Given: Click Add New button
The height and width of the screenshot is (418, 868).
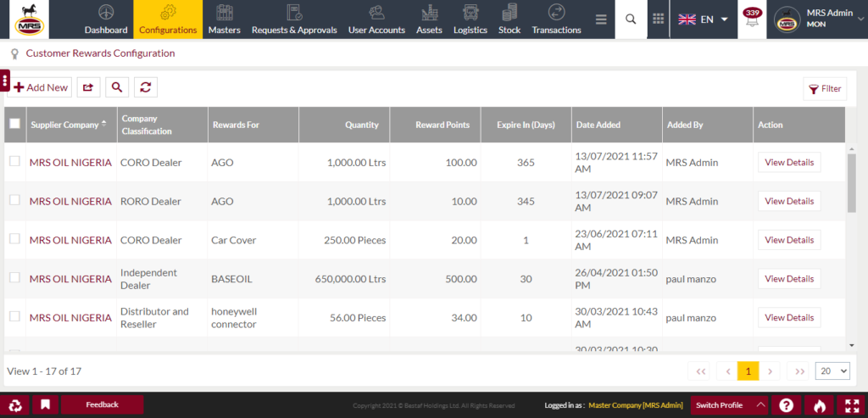Looking at the screenshot, I should (41, 87).
